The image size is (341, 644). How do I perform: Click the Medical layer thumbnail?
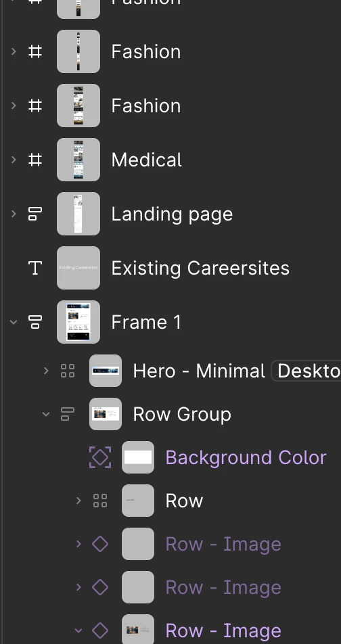(x=78, y=160)
